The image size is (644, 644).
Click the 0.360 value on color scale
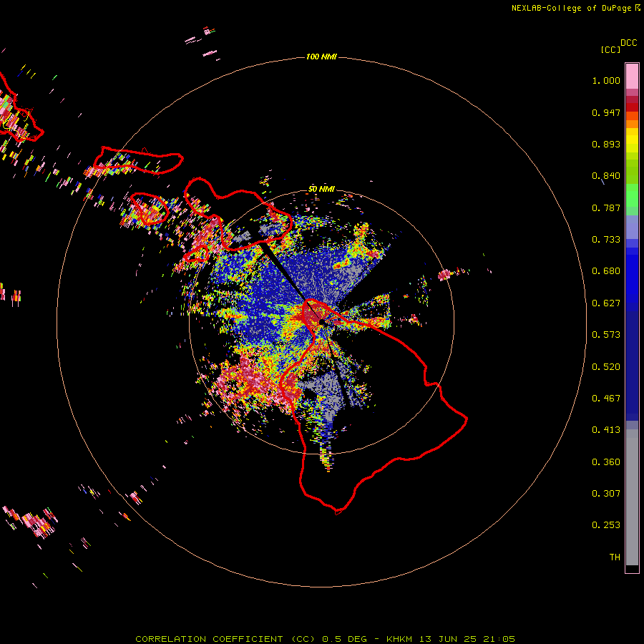tap(606, 462)
